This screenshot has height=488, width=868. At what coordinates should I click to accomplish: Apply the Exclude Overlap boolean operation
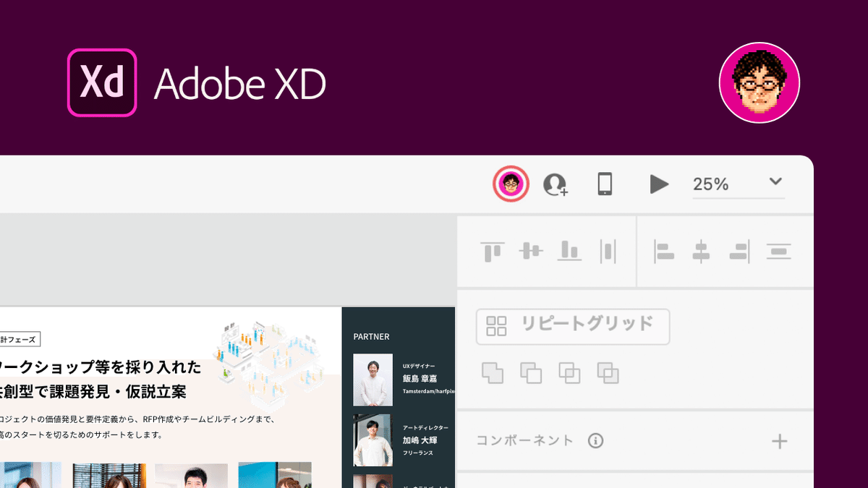(x=608, y=373)
